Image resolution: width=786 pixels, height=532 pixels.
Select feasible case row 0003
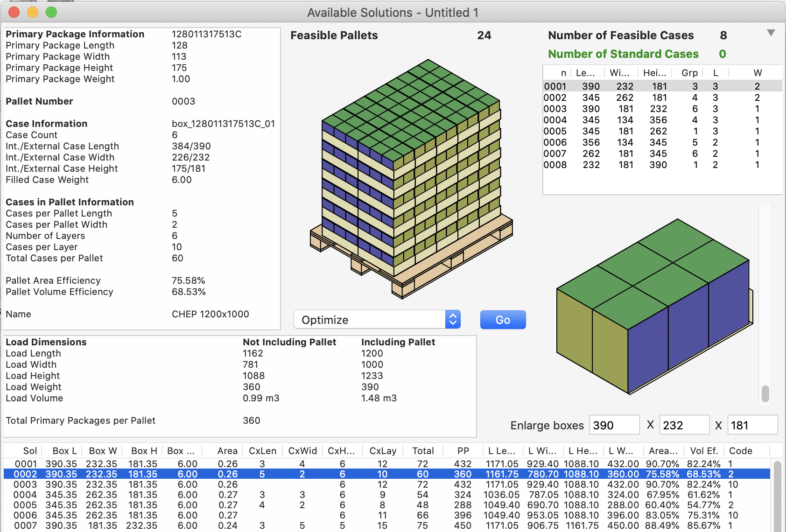coord(662,109)
